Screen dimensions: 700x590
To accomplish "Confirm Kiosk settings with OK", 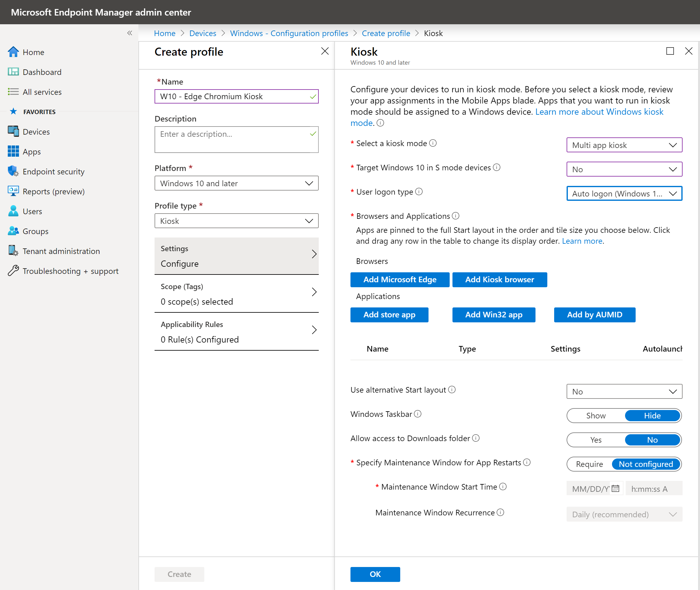I will pyautogui.click(x=375, y=574).
